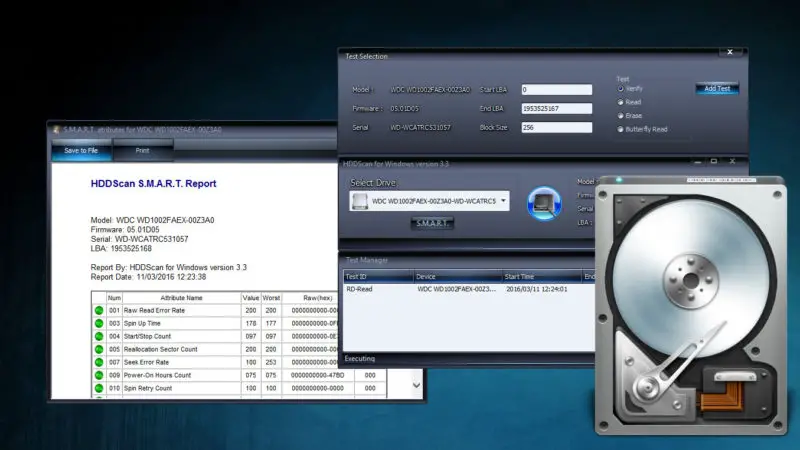Click Save to File tab

pos(81,151)
